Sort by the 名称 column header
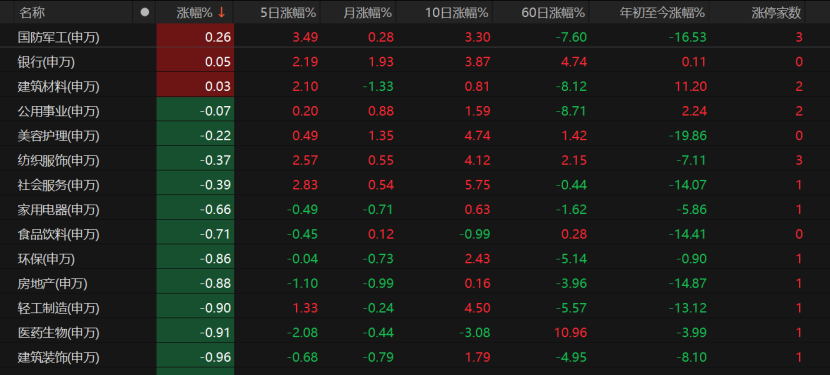830x375 pixels. click(x=31, y=12)
